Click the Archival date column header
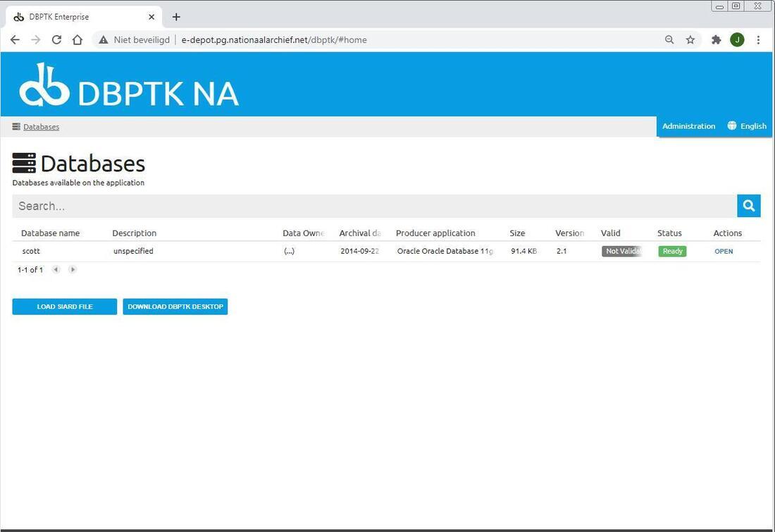 coord(360,233)
